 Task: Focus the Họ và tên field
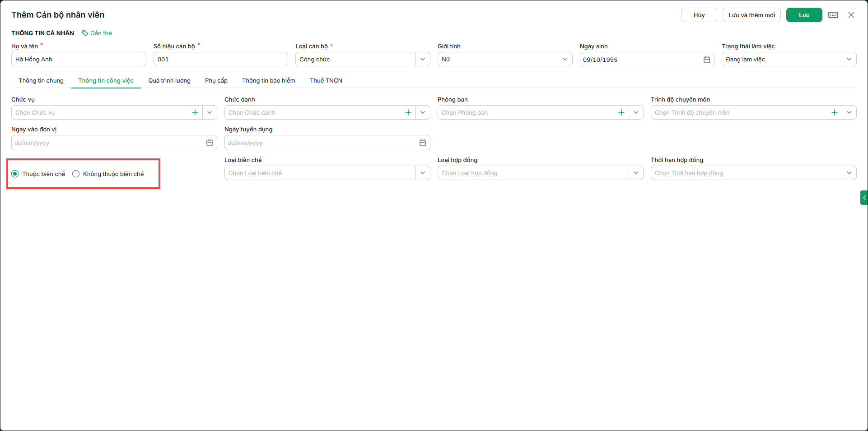(79, 59)
